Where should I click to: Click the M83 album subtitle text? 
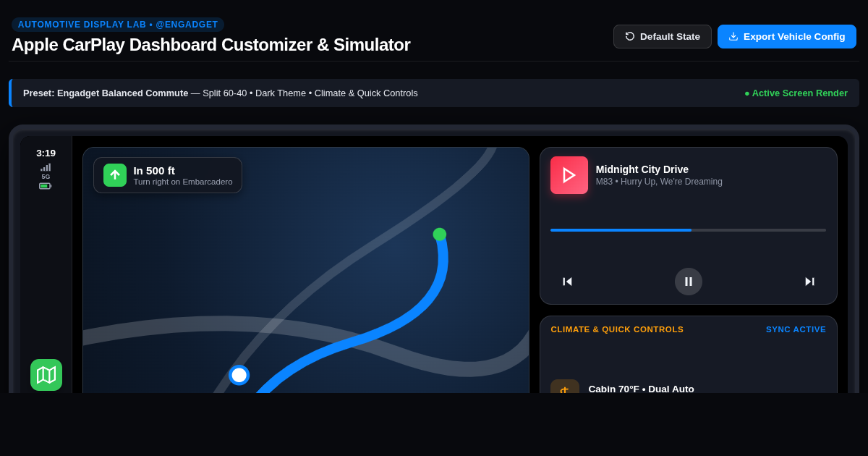coord(659,182)
